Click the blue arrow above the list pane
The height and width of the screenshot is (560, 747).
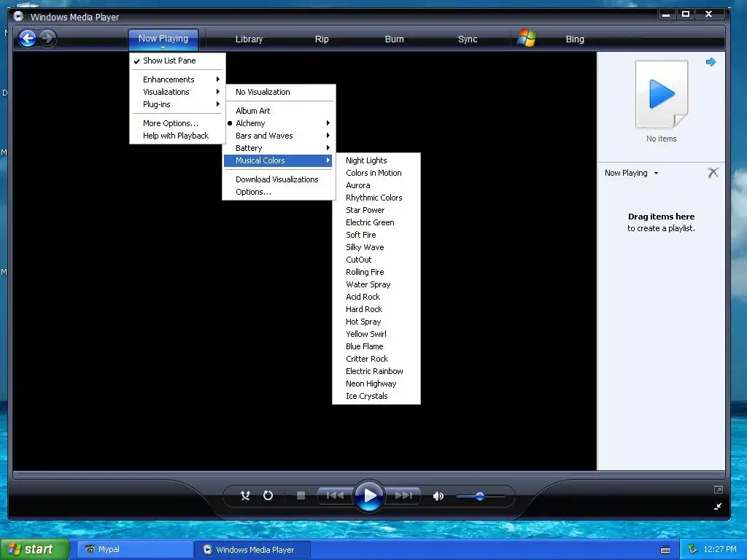coord(711,62)
